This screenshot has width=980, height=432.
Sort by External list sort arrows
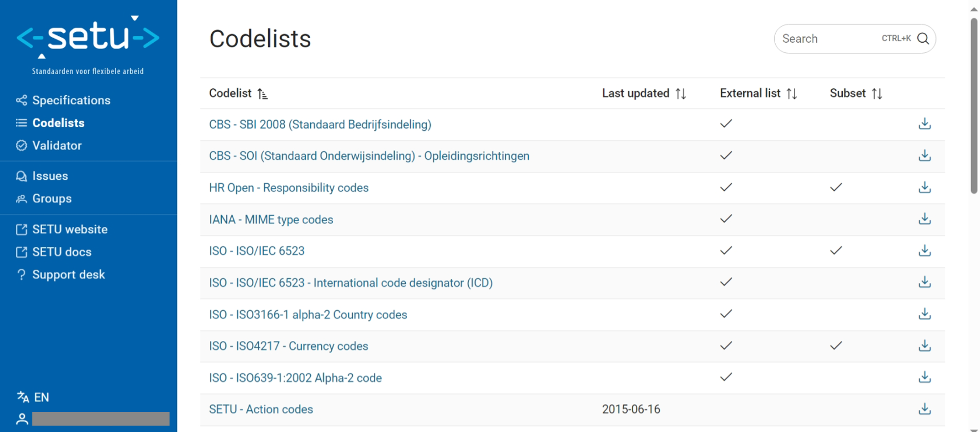(x=792, y=94)
